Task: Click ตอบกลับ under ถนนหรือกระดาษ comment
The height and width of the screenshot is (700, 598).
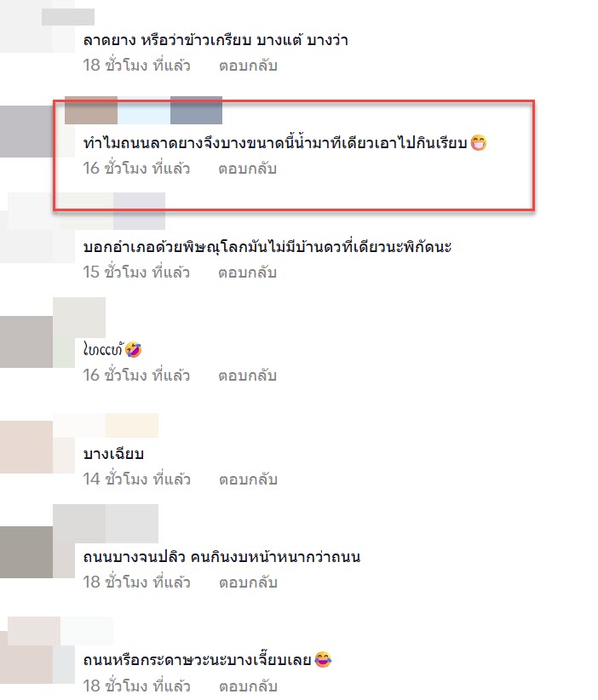Action: [248, 686]
